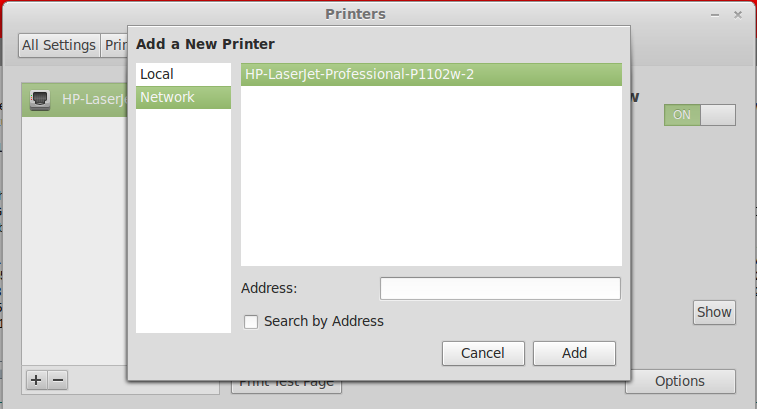Select the Network printer category
Screen dimensions: 757x409
(183, 97)
